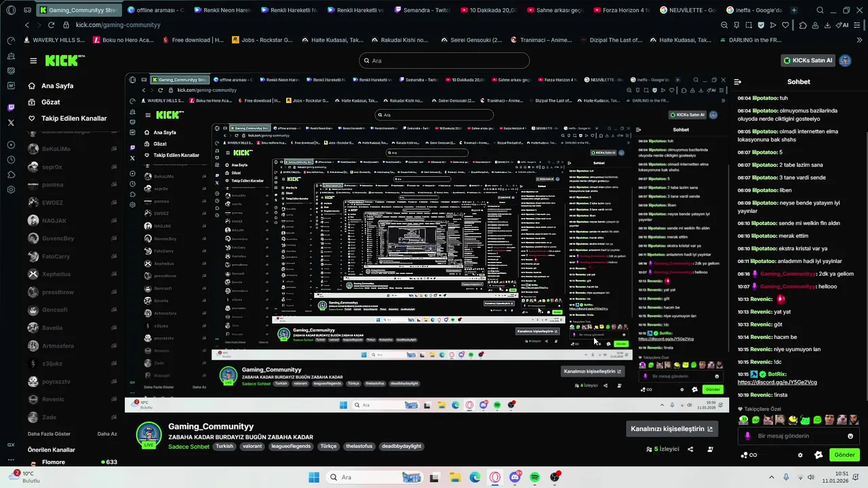The image size is (868, 488).
Task: Open the emoji picker in the message box
Action: (x=850, y=436)
